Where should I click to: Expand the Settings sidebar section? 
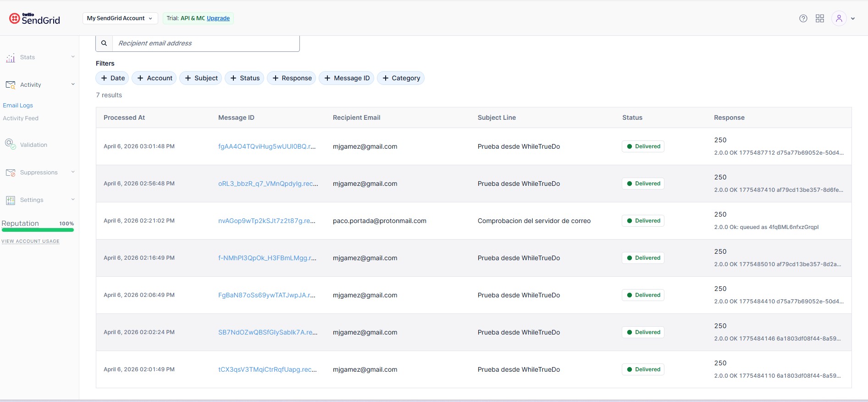72,200
